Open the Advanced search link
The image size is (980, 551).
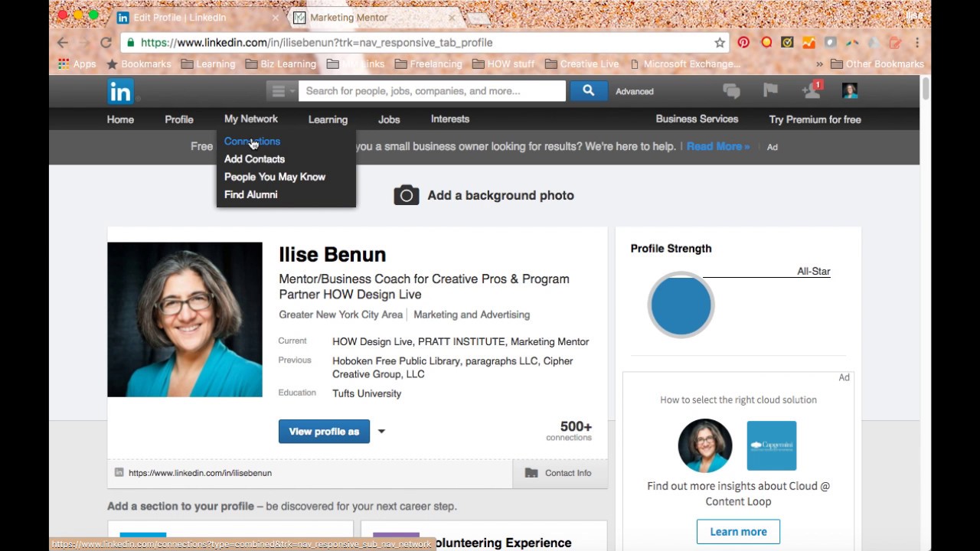click(635, 91)
